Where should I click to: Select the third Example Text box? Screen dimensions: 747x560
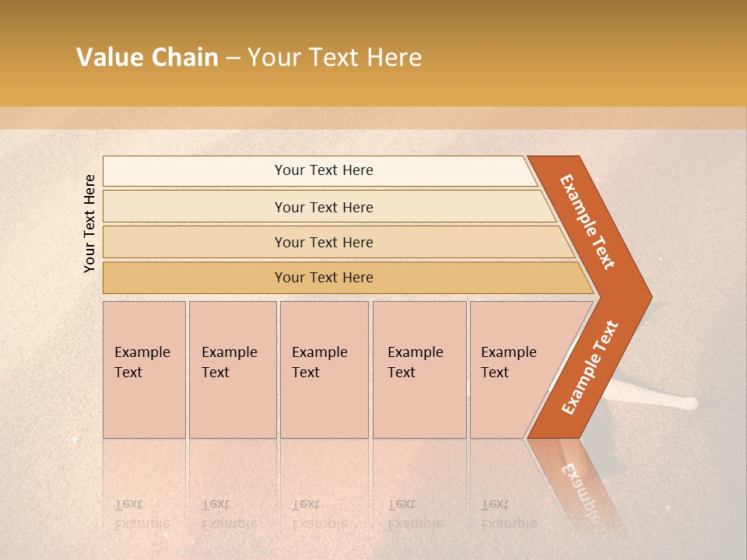tap(324, 369)
